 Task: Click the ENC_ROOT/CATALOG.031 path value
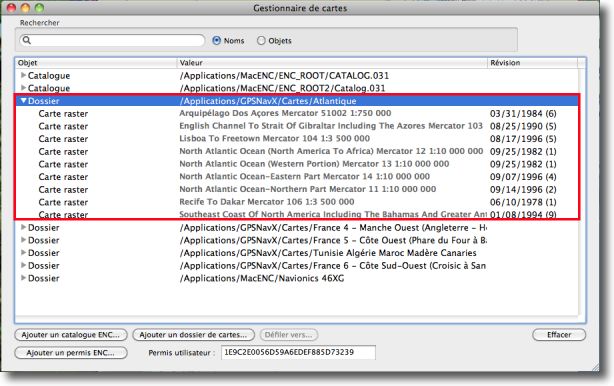[x=284, y=76]
